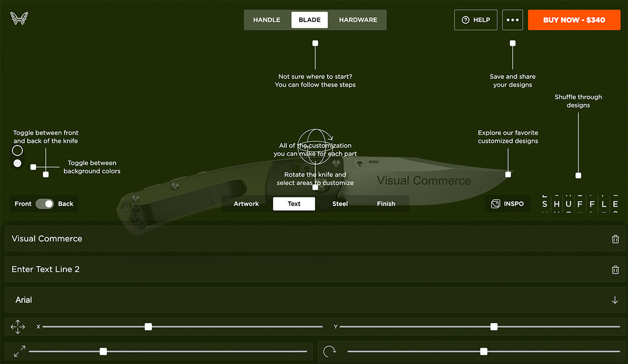The image size is (628, 364).
Task: Expand the Arial font dropdown
Action: 315,300
